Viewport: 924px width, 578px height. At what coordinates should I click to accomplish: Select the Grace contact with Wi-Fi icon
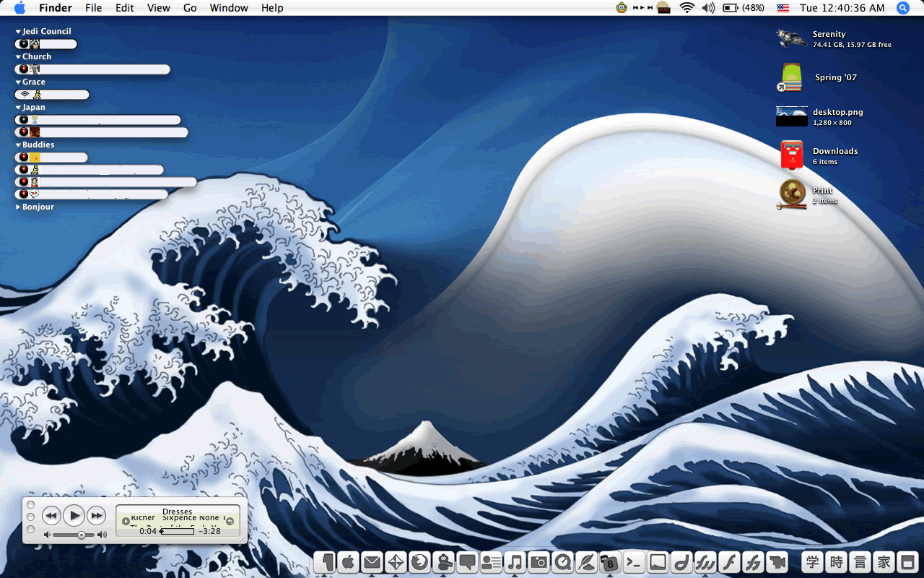(52, 95)
